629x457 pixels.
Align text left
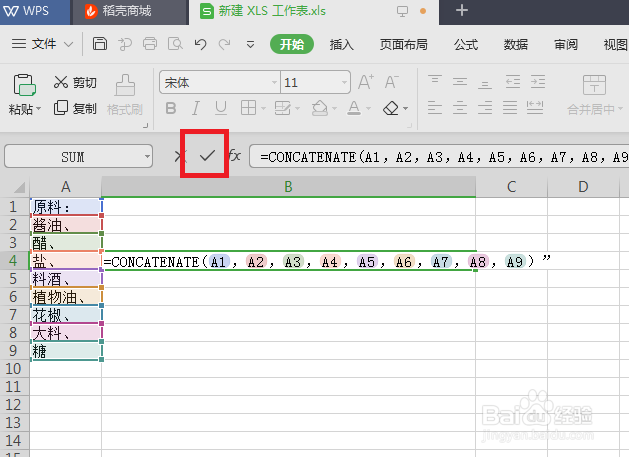[x=435, y=108]
